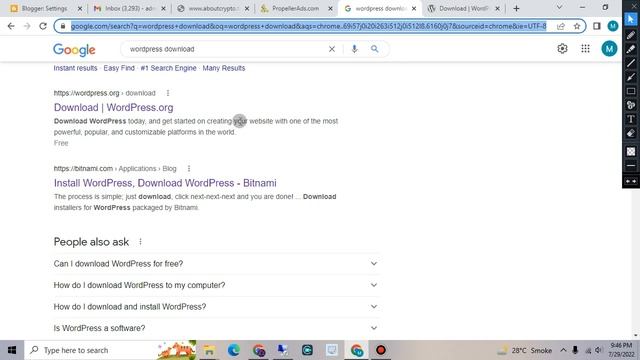Select the overlapping circles shapes tool
The image size is (640, 360).
631,105
